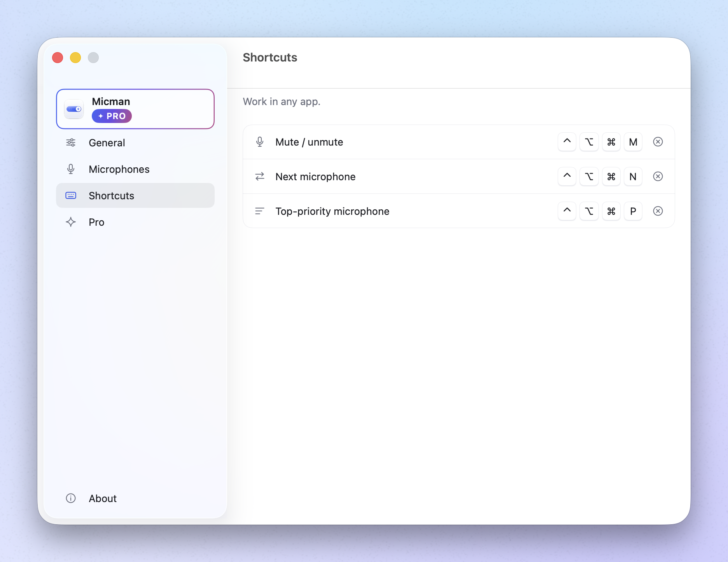This screenshot has width=728, height=562.
Task: Click Option key in Next microphone row
Action: [589, 177]
